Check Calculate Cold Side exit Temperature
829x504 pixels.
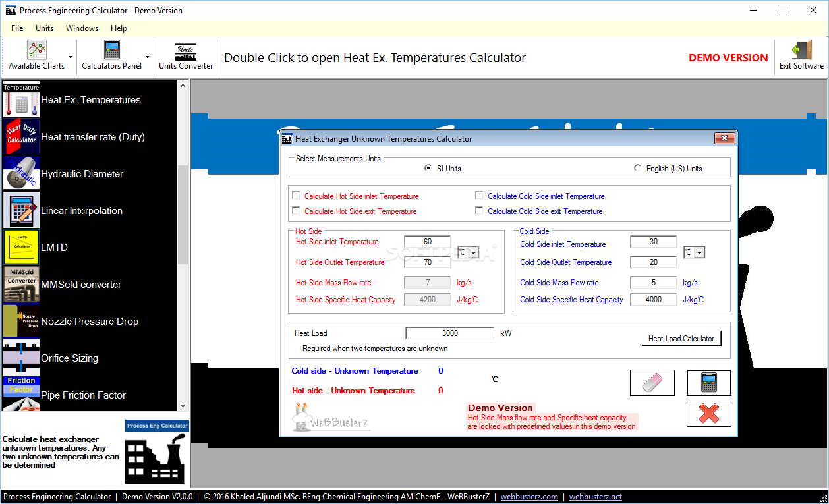(480, 211)
